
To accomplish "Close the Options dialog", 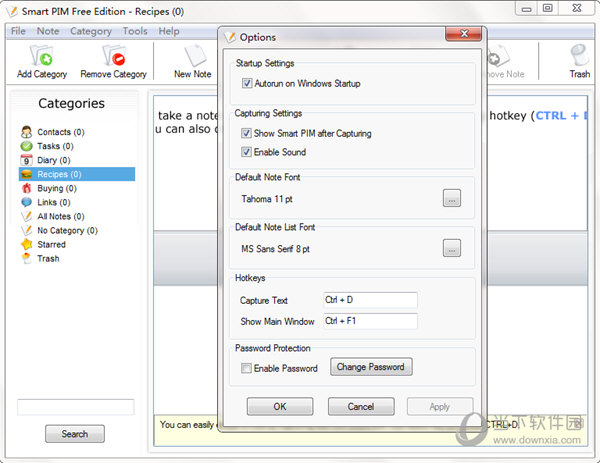I will pos(463,34).
